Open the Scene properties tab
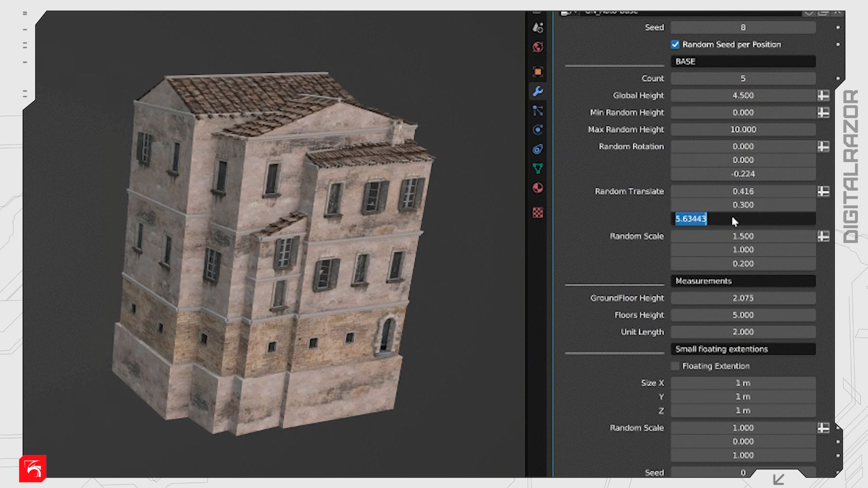 (538, 28)
